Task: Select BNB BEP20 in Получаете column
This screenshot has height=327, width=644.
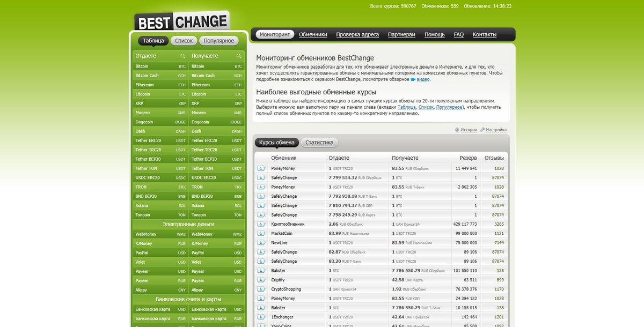Action: (x=217, y=196)
